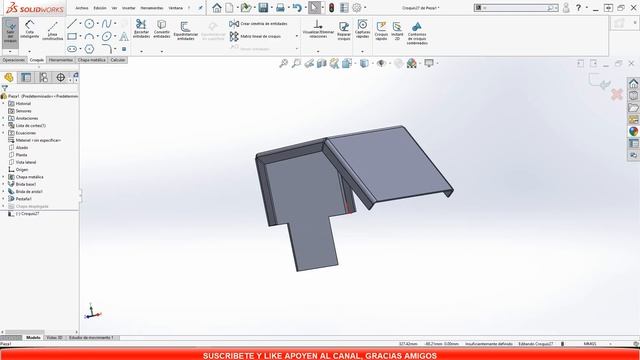This screenshot has width=640, height=360.
Task: Select the Polygon sketch tool
Action: coord(89,49)
